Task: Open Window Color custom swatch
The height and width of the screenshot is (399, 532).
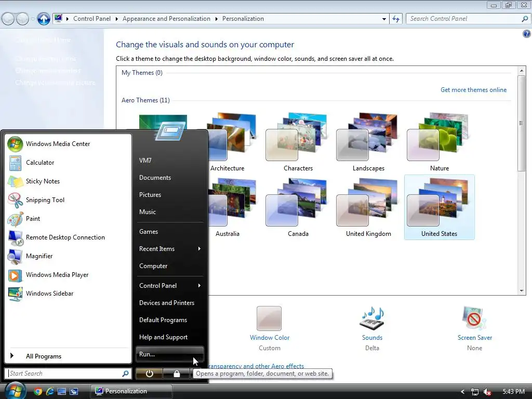Action: pos(269,318)
